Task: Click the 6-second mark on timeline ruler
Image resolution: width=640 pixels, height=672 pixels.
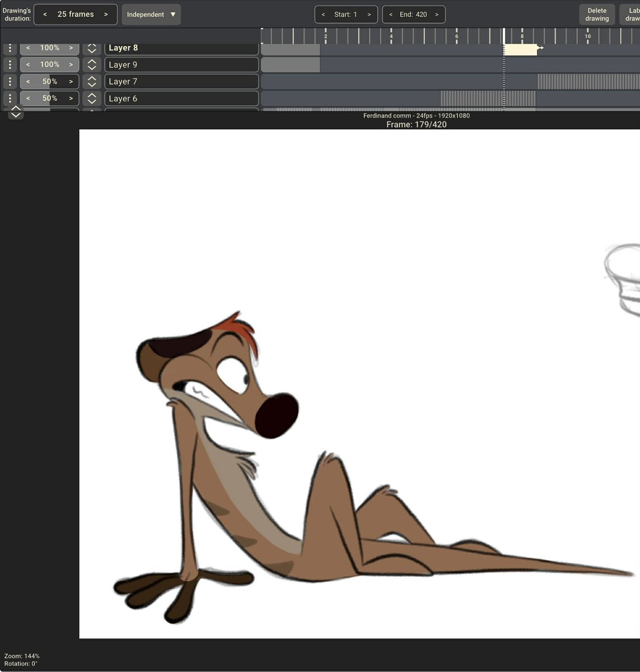Action: pos(457,36)
